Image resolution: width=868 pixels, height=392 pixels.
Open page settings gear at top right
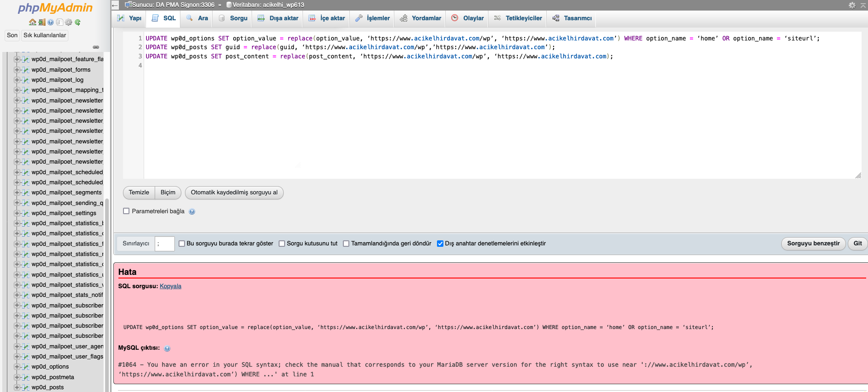pyautogui.click(x=852, y=5)
